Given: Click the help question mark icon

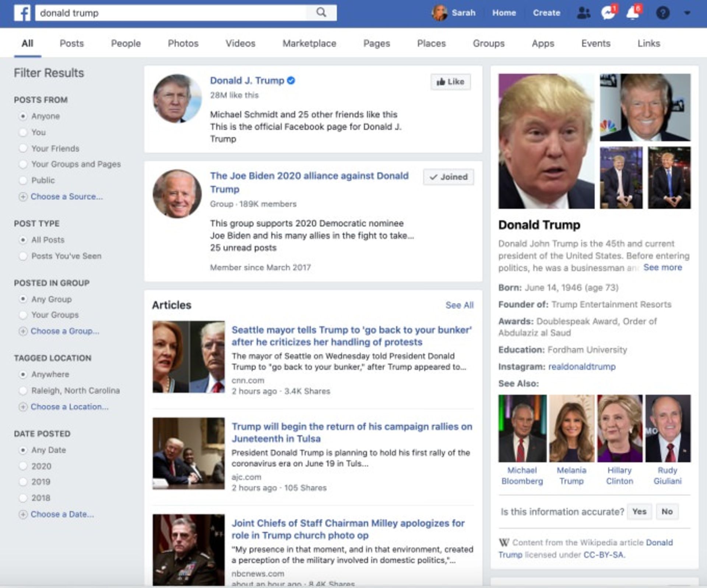Looking at the screenshot, I should point(662,13).
